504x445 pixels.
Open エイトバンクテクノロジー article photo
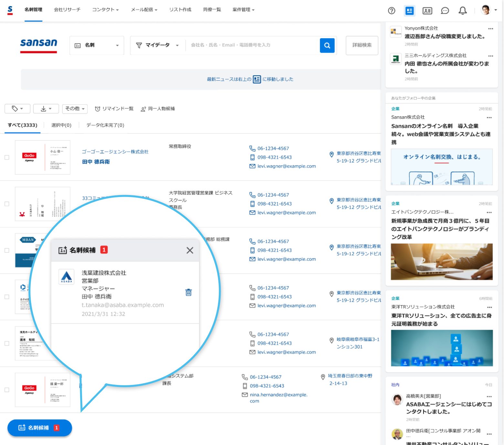point(442,262)
